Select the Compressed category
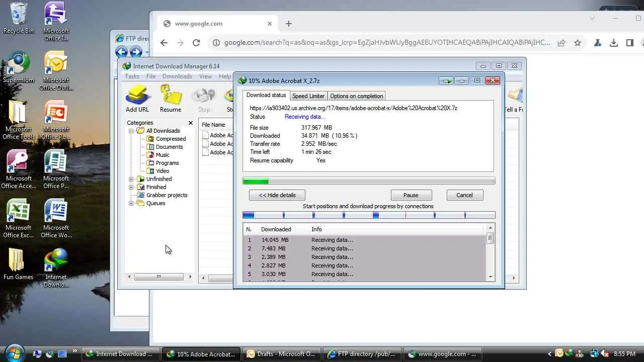644x362 pixels. click(x=171, y=139)
